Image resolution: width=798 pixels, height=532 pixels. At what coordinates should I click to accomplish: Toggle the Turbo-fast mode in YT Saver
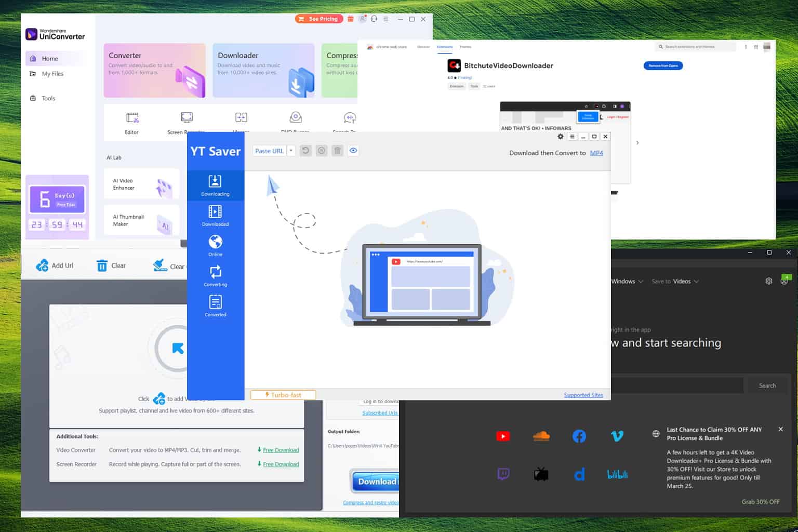click(283, 395)
